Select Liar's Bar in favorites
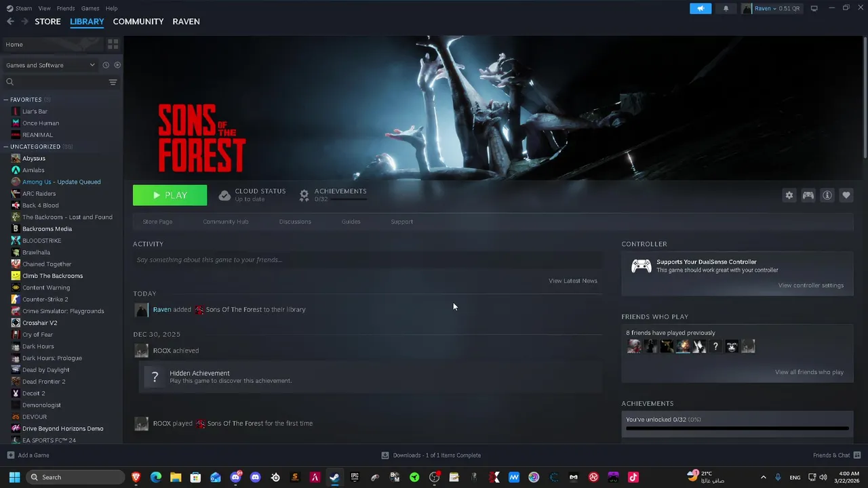Image resolution: width=868 pixels, height=488 pixels. [35, 111]
